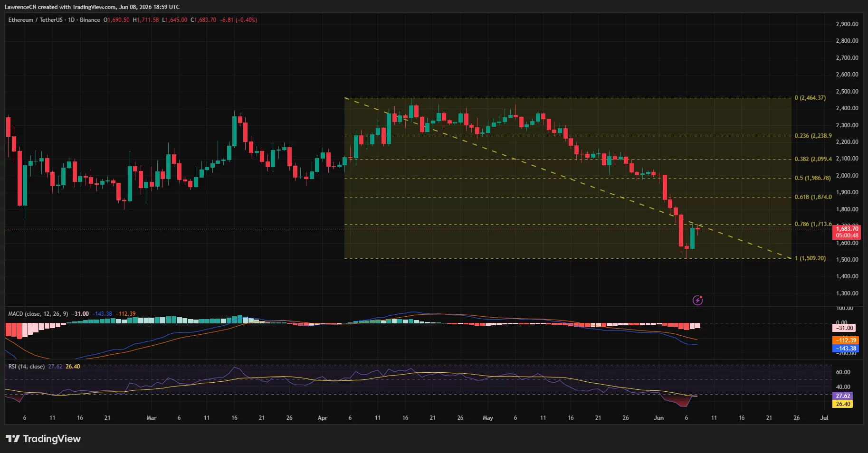Click the 2,700.00 price axis label
The image size is (868, 453).
click(847, 58)
